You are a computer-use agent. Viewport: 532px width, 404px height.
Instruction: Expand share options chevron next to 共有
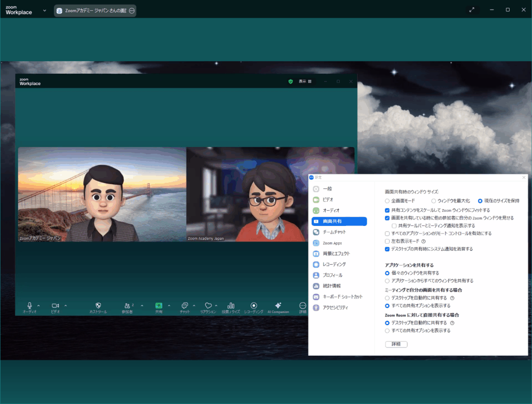pos(169,306)
